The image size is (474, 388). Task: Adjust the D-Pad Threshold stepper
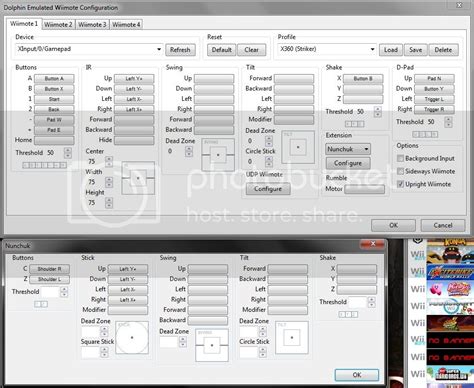tap(449, 122)
